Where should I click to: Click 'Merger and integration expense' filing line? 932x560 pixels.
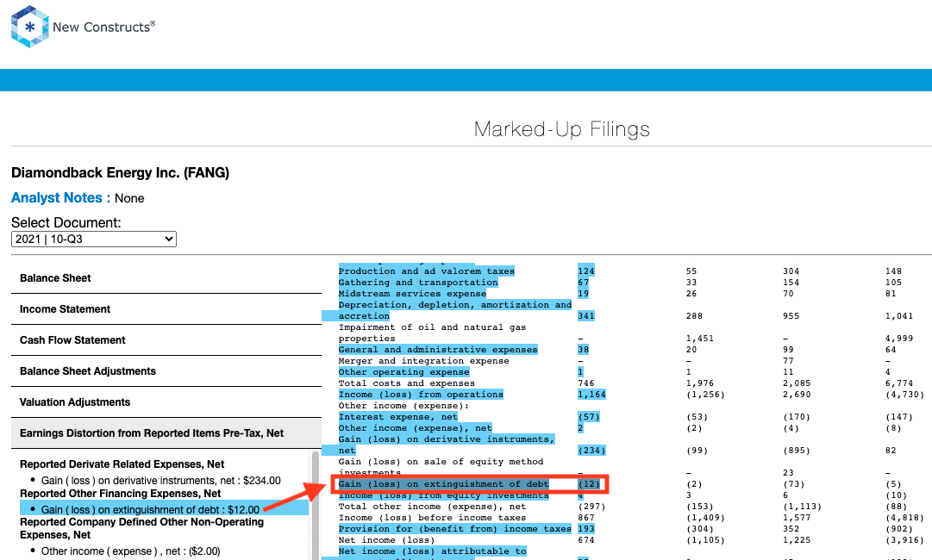pos(424,361)
